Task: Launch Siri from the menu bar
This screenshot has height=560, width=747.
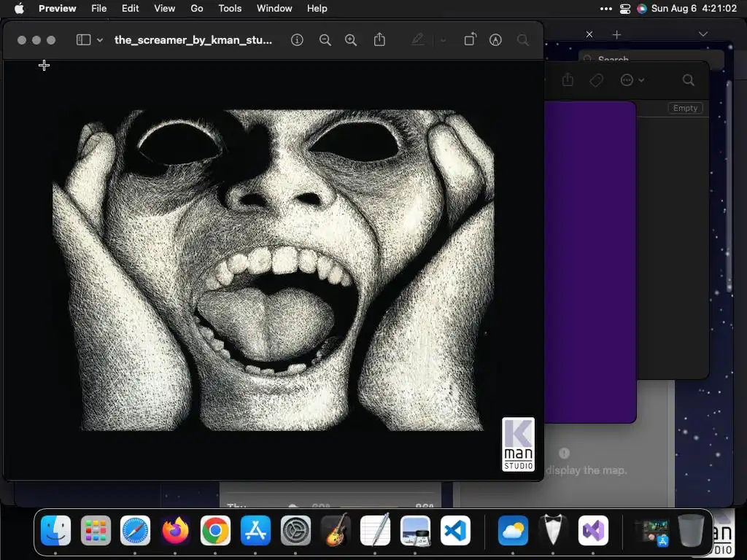Action: point(642,9)
